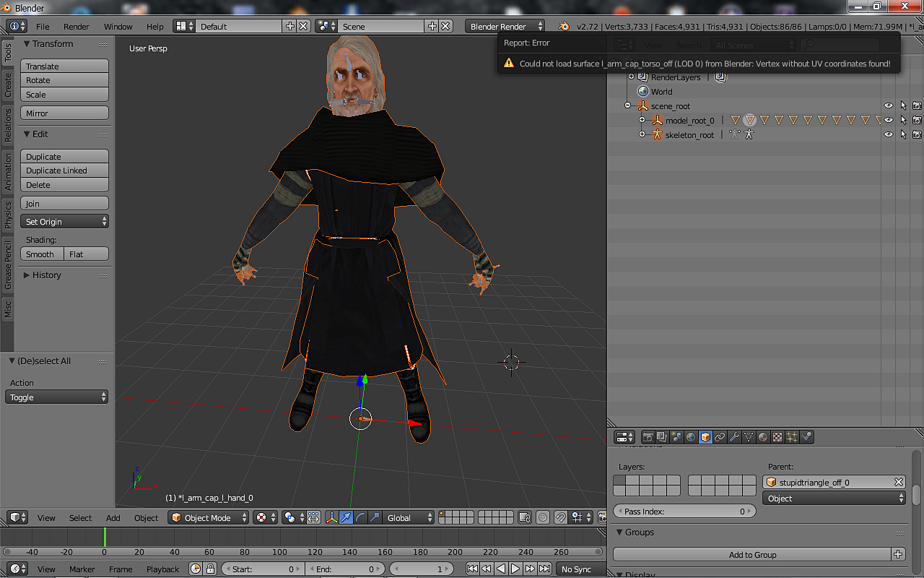Image resolution: width=924 pixels, height=578 pixels.
Task: Open the Object properties tab cube icon
Action: (705, 437)
